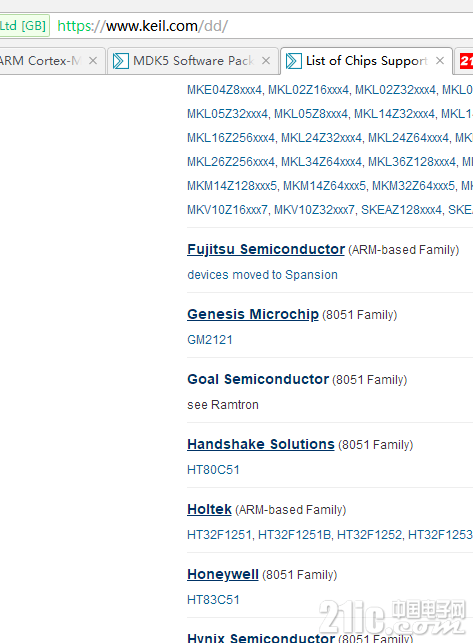The height and width of the screenshot is (643, 473).
Task: Open the Fujitsu Semiconductor link
Action: coord(266,249)
